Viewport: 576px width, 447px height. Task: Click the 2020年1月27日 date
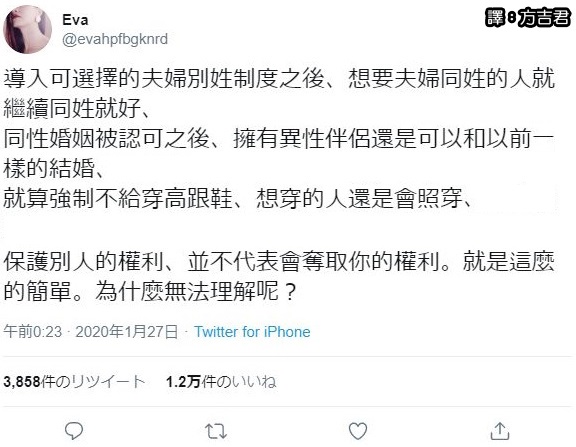pos(127,332)
